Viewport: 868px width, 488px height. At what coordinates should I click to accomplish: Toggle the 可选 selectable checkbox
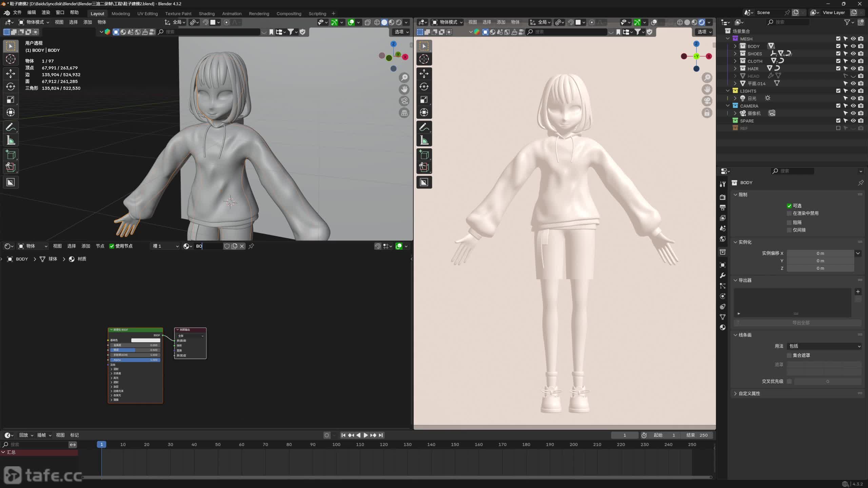(789, 206)
